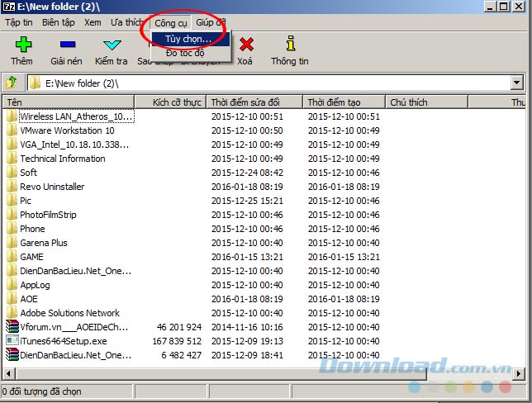Click the iTunes6464Setup.exe file icon
The width and height of the screenshot is (532, 403).
click(12, 340)
